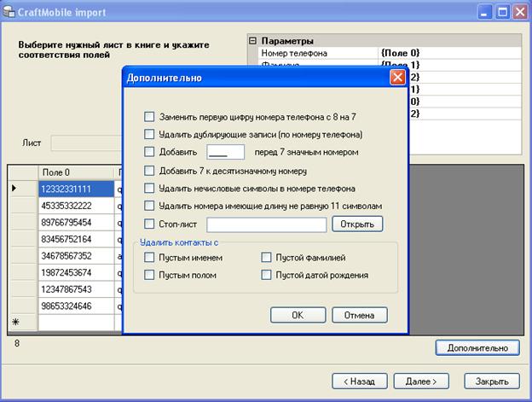This screenshot has width=532, height=402.
Task: Check 'Удалить дублирующие записи' option
Action: pos(149,134)
